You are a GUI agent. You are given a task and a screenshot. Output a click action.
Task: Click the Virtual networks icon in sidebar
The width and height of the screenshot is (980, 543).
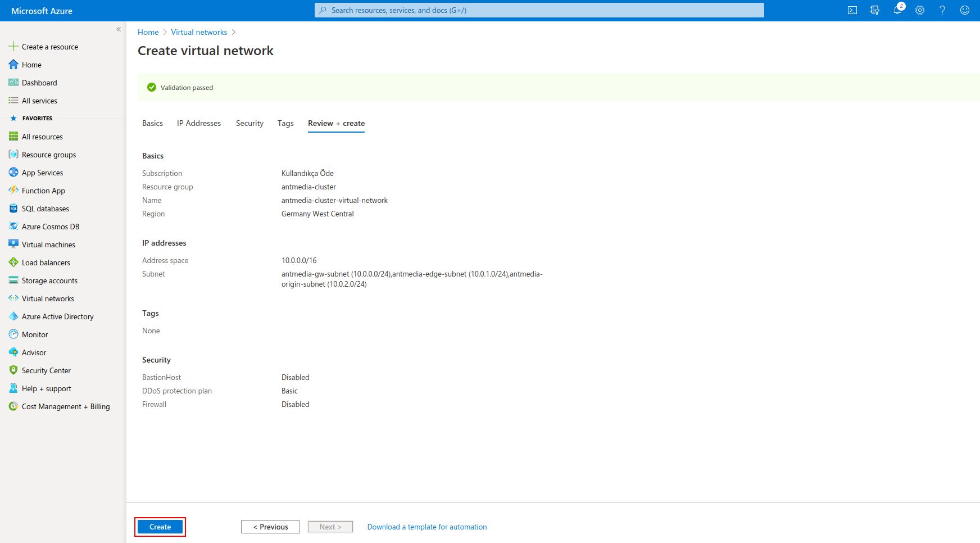pos(13,298)
